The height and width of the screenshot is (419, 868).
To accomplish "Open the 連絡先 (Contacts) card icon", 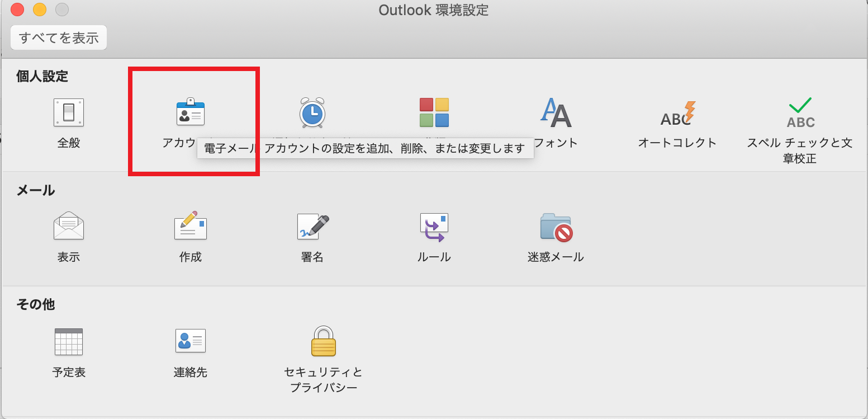I will point(190,341).
